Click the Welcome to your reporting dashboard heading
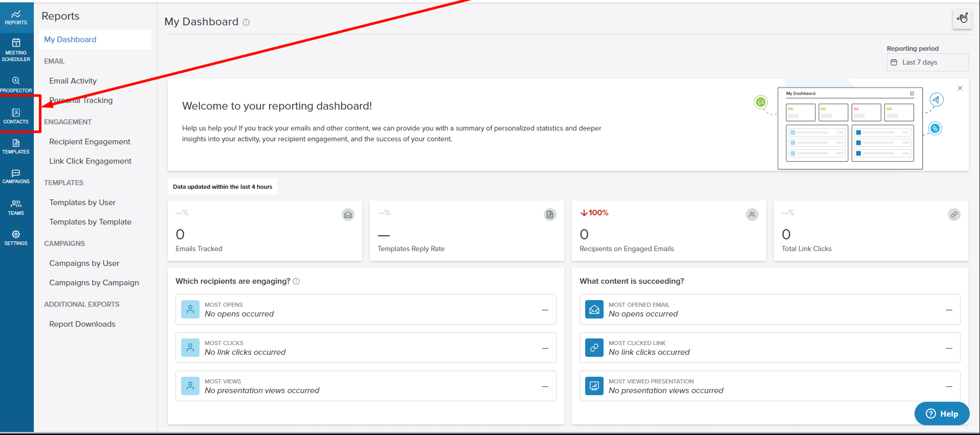Viewport: 980px width, 435px height. click(x=277, y=106)
